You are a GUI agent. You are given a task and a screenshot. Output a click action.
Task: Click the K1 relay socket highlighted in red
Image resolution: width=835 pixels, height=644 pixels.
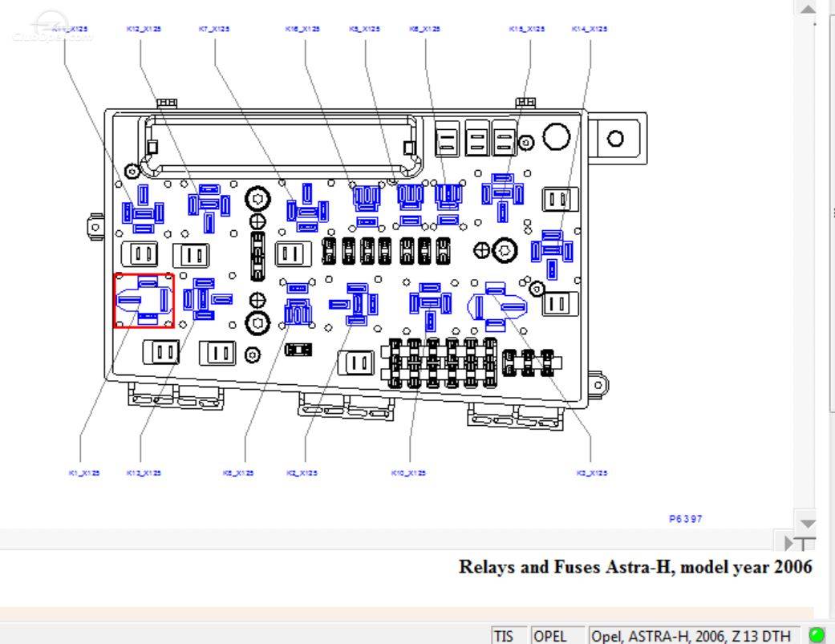[x=144, y=300]
